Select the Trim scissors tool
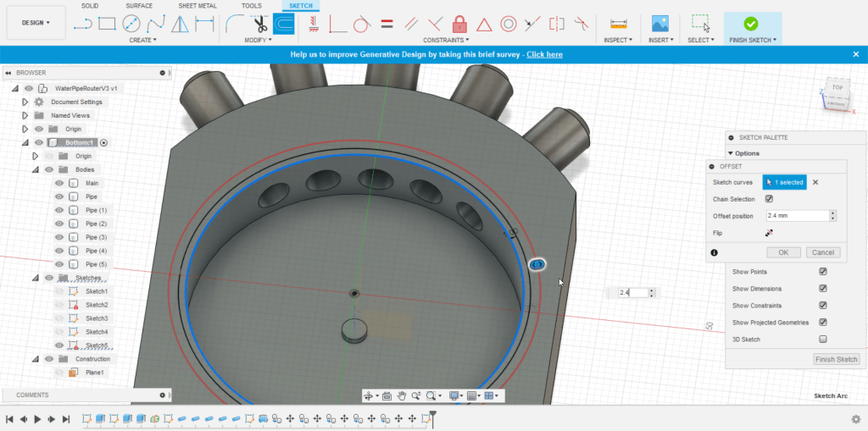 [259, 24]
